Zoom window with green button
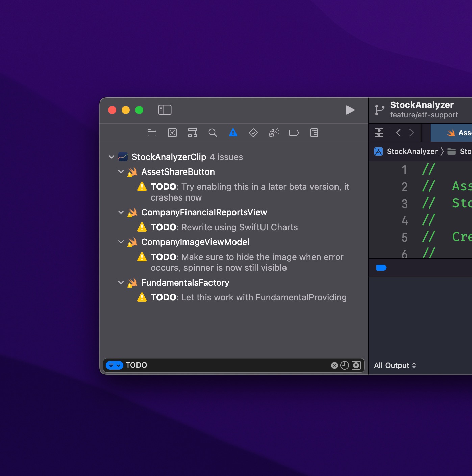 tap(139, 110)
